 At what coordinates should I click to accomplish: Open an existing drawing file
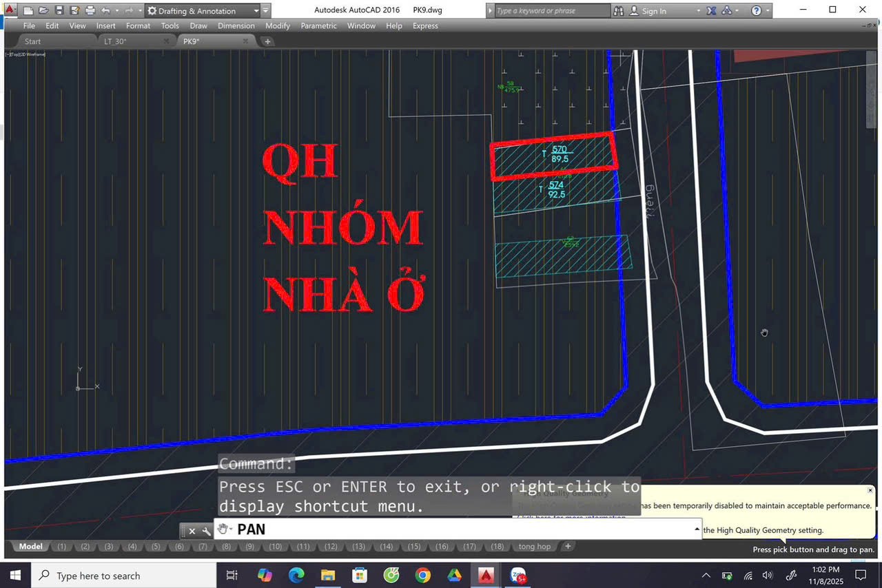coord(44,10)
